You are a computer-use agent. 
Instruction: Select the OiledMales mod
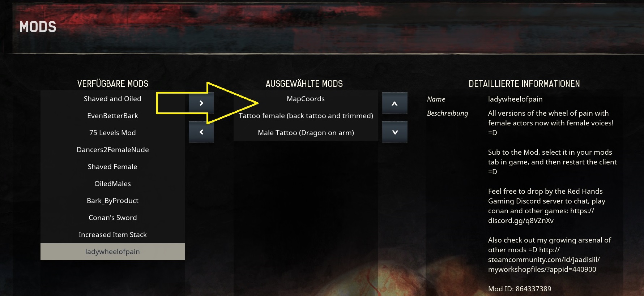click(112, 184)
